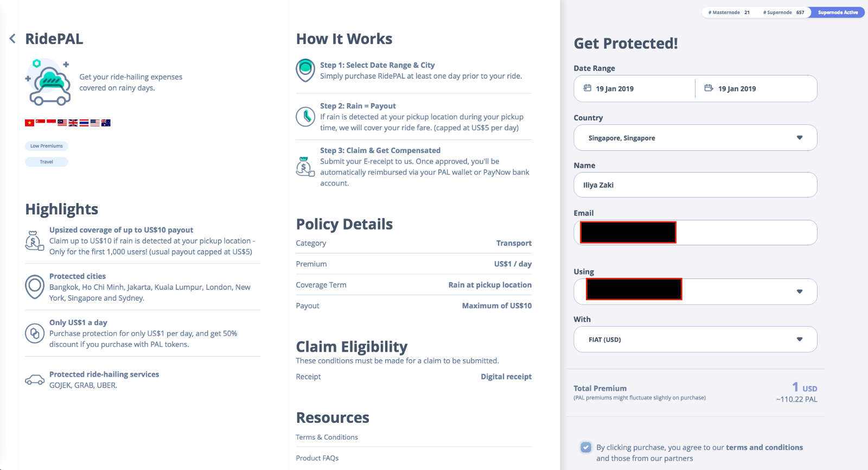
Task: Click the Australia flag icon
Action: click(106, 123)
